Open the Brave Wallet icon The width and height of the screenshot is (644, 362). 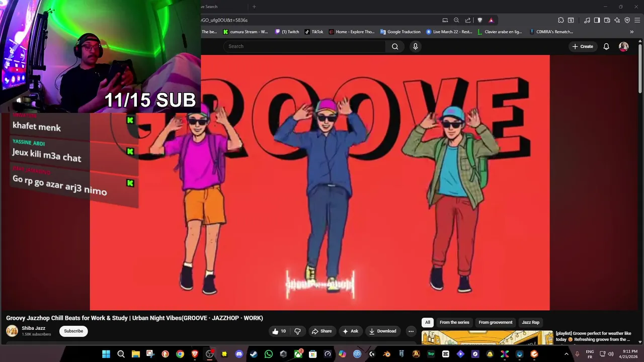pyautogui.click(x=607, y=20)
